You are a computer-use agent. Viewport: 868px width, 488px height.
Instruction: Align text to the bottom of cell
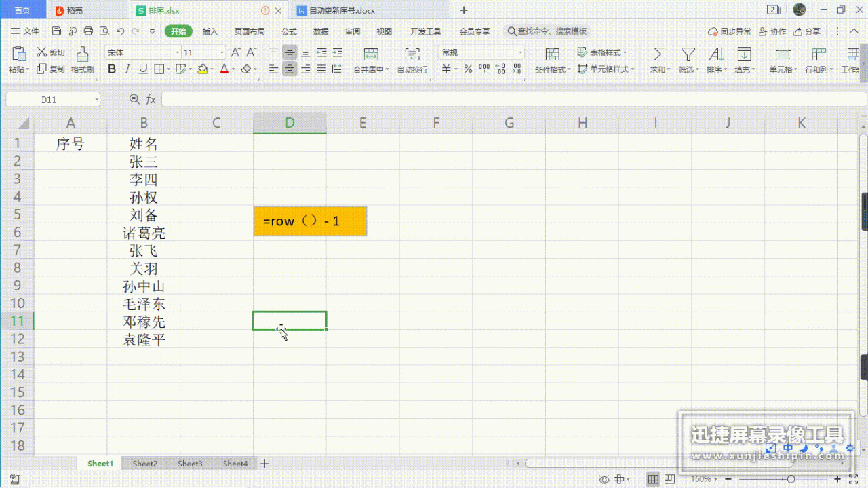305,52
